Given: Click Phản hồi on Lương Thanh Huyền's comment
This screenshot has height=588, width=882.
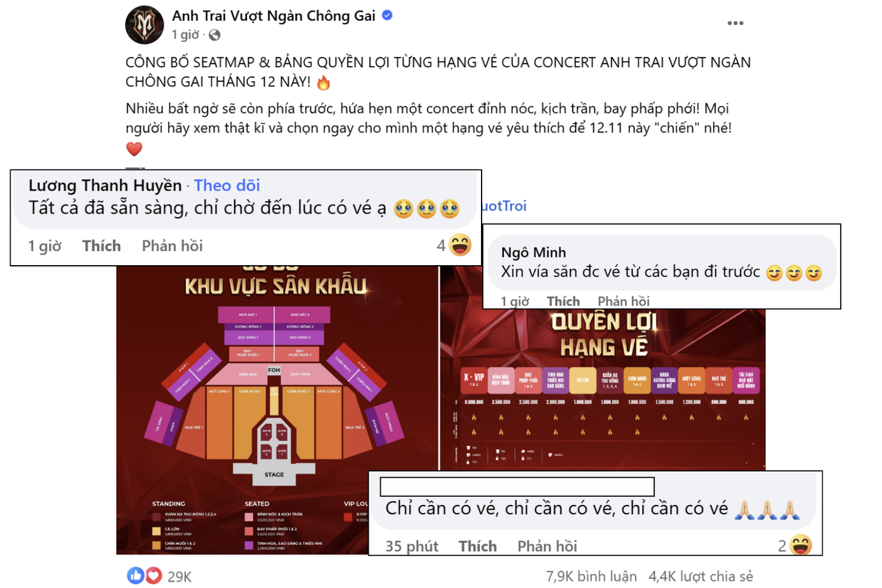Looking at the screenshot, I should [172, 246].
